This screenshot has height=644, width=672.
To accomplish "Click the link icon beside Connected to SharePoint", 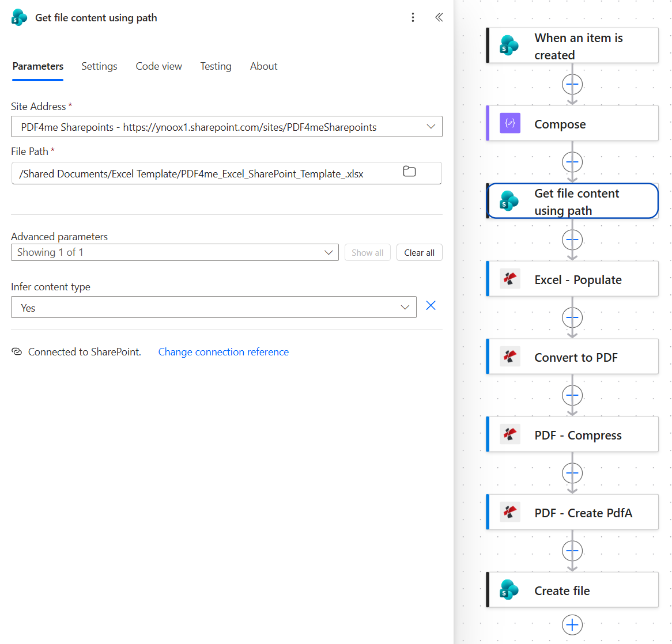I will (17, 352).
